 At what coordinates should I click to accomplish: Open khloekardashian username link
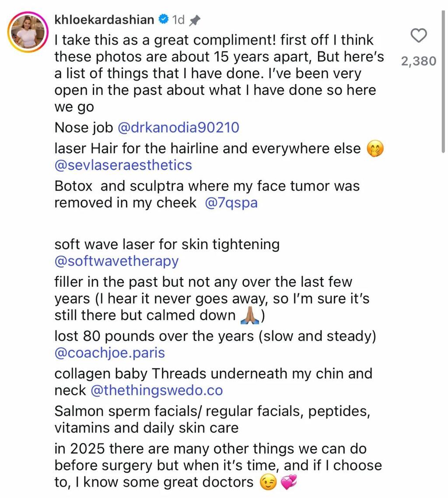click(104, 19)
